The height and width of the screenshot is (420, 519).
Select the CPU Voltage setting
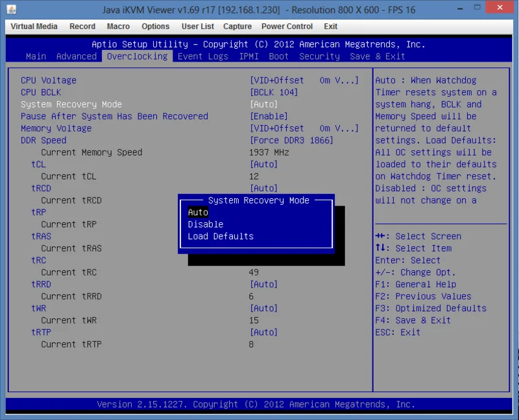(x=49, y=80)
